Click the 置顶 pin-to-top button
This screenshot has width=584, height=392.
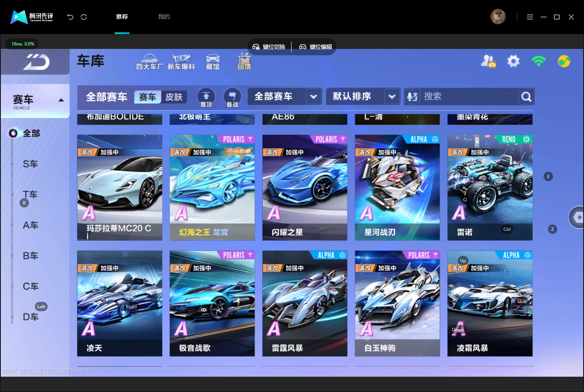click(x=206, y=98)
